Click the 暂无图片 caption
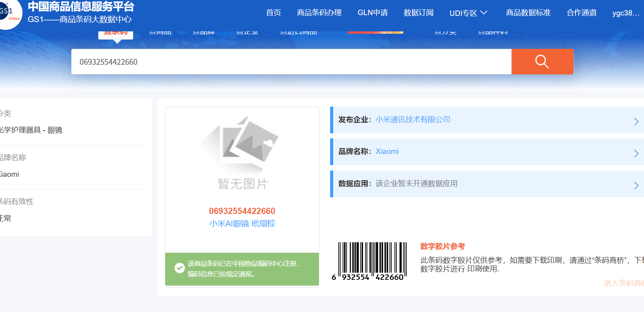The height and width of the screenshot is (312, 644). coord(243,184)
